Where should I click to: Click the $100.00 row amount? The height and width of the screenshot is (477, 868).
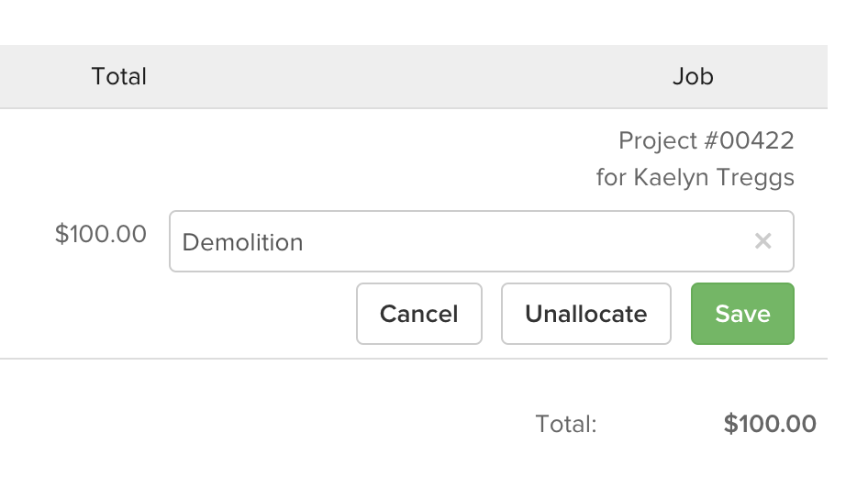[x=101, y=234]
